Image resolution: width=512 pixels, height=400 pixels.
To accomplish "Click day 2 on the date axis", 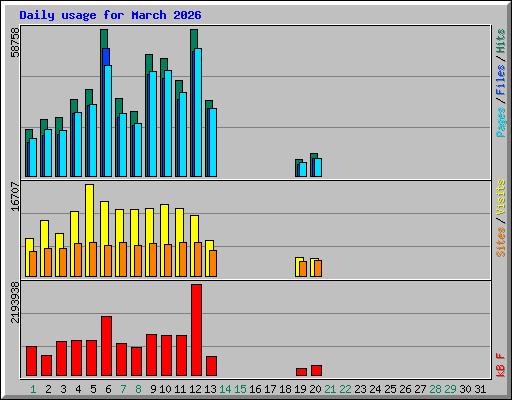I will [x=48, y=389].
